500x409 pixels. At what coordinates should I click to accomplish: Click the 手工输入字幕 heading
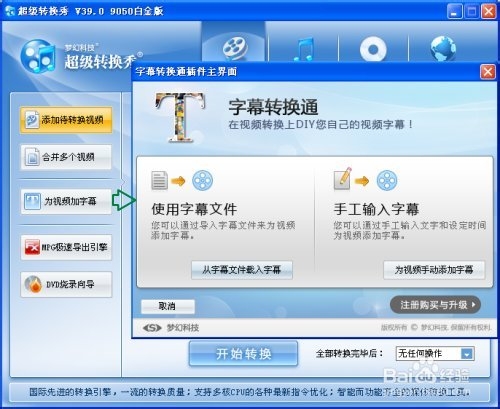point(376,209)
